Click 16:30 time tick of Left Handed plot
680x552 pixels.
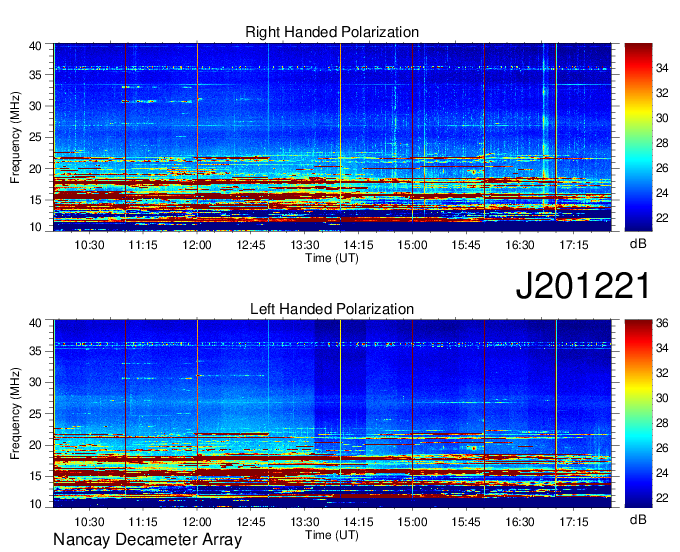[x=520, y=522]
